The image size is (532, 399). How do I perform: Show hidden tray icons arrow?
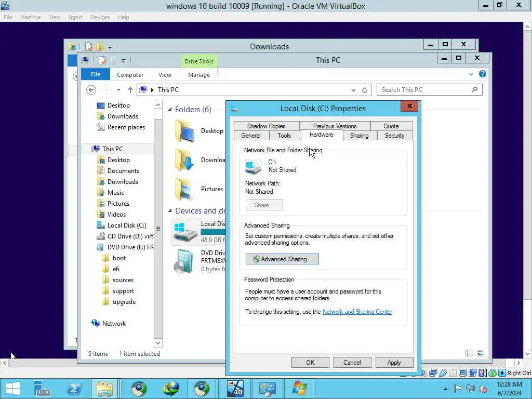(445, 389)
